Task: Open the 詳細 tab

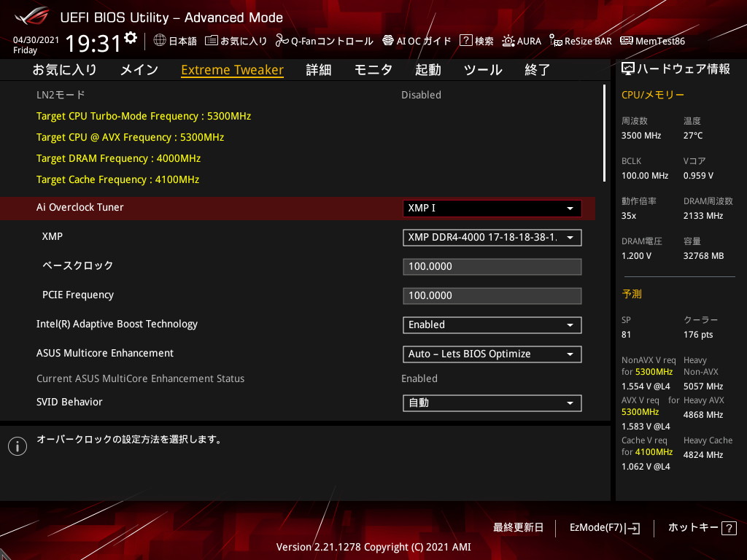Action: pos(319,70)
